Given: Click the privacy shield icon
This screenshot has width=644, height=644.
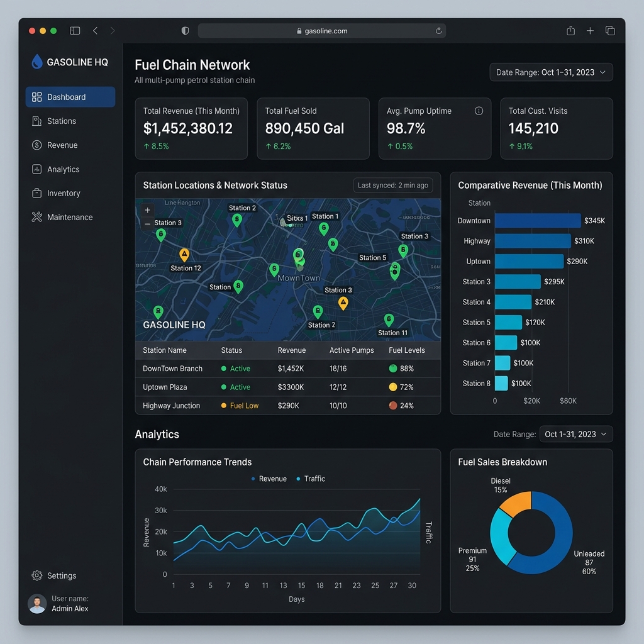Looking at the screenshot, I should pos(186,31).
